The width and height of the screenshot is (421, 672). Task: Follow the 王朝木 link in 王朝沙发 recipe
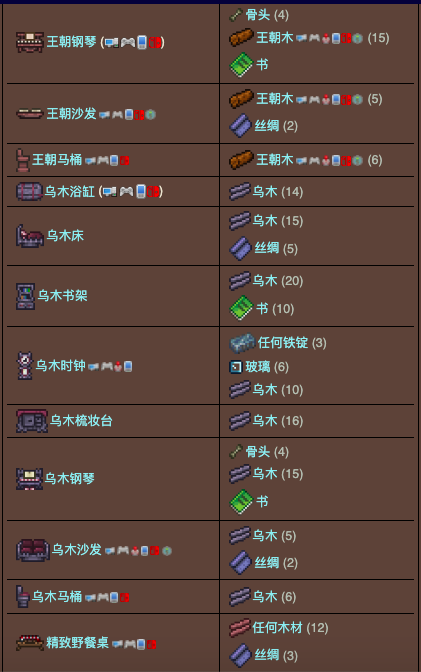click(275, 99)
